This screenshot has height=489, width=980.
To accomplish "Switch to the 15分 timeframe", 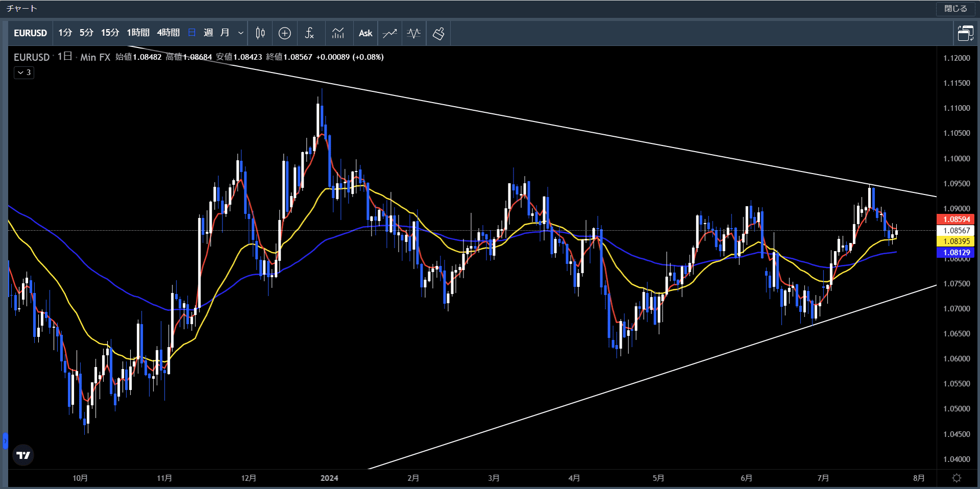I will coord(110,33).
